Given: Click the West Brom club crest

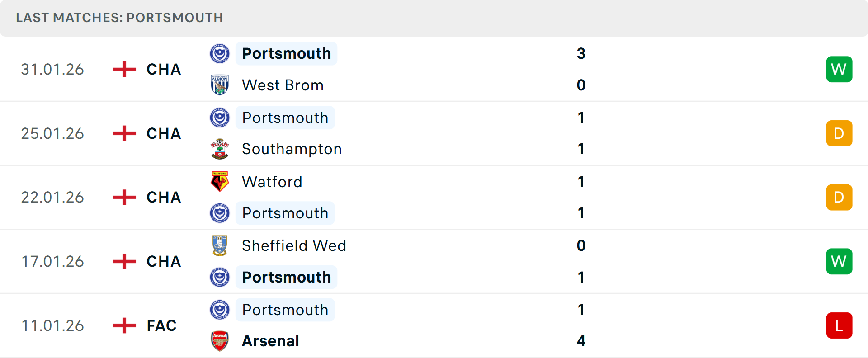Looking at the screenshot, I should [x=220, y=85].
